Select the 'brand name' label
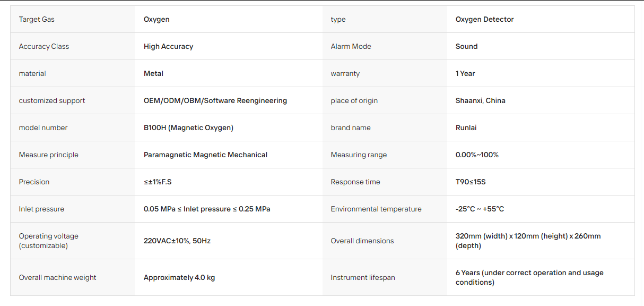This screenshot has height=306, width=644. (351, 128)
